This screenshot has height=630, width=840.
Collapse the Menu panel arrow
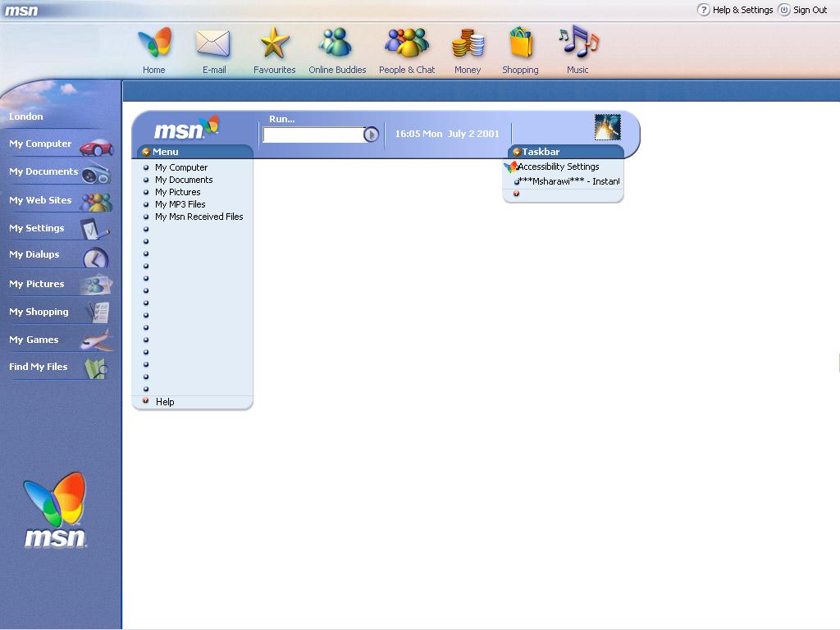[146, 152]
